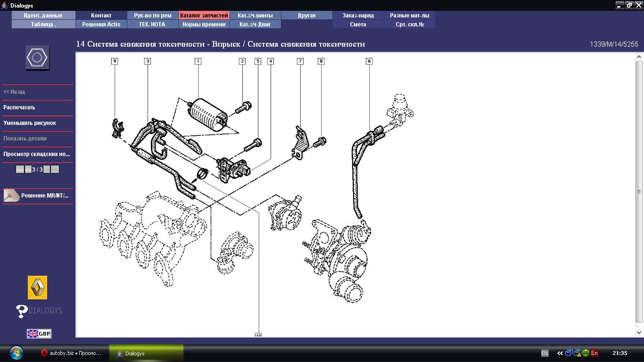Open Решение MR/NT/... link
Viewport: 644px width, 362px height.
(45, 196)
